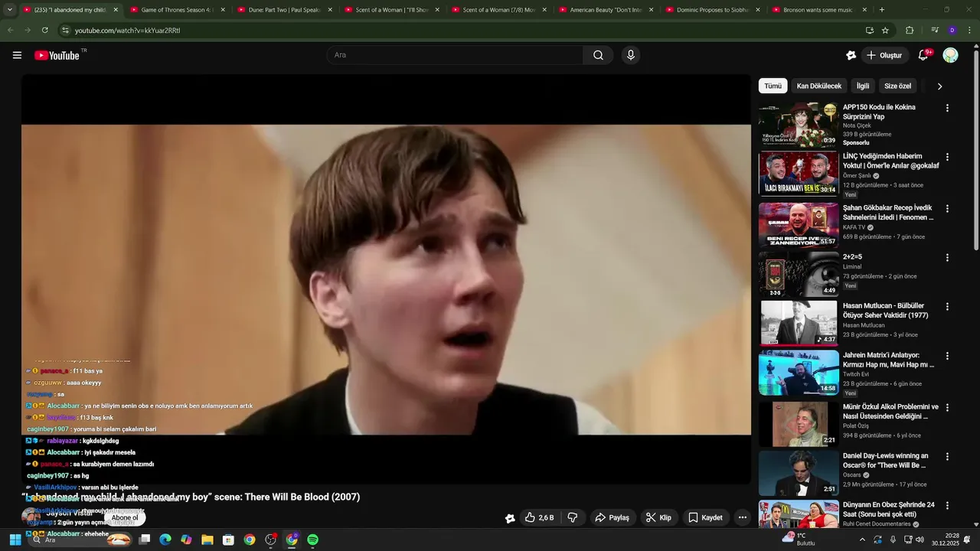Select the İlgili filter chip
Screen dimensions: 980x551
(863, 86)
